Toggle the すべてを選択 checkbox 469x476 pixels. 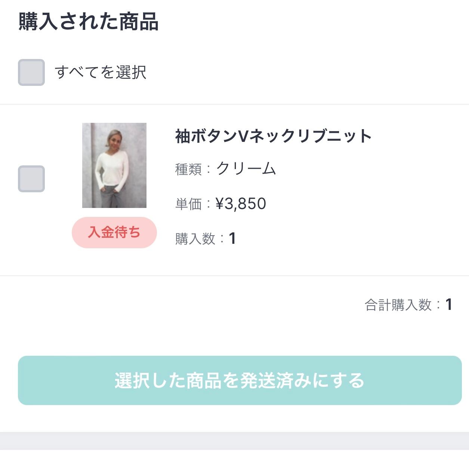click(31, 72)
